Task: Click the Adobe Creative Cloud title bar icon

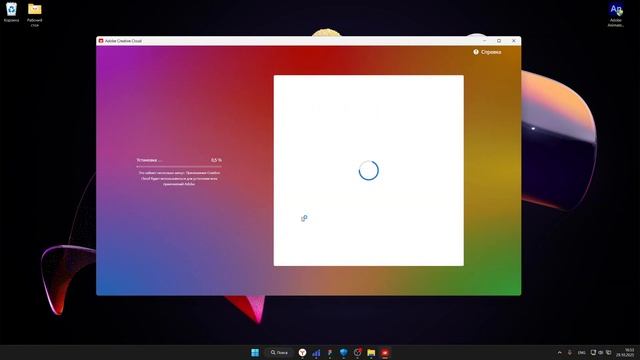Action: [101, 41]
